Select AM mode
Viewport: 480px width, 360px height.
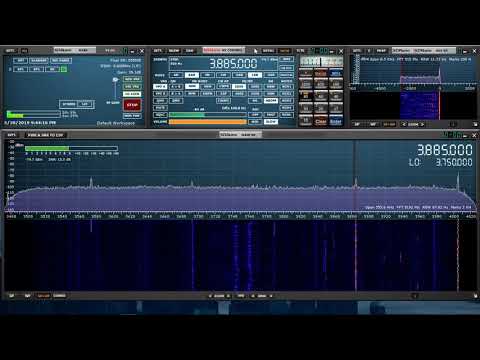[176, 75]
